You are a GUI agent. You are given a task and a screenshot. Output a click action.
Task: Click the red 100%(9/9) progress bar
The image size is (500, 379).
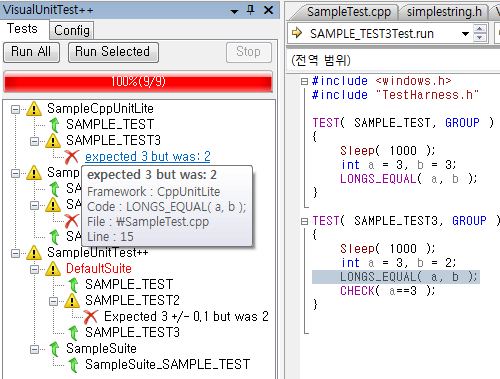[138, 82]
